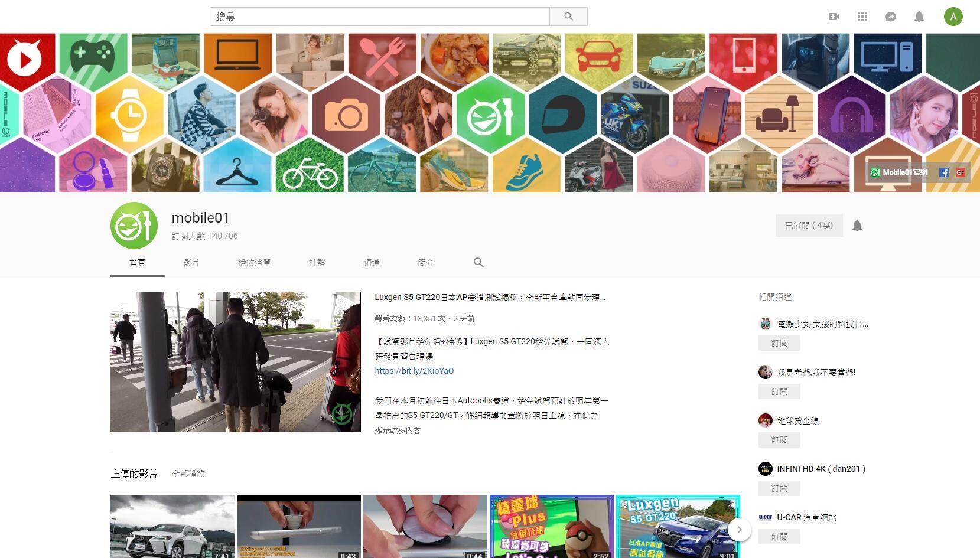Click INFINI HD 4K channel avatar icon
This screenshot has width=980, height=558.
pyautogui.click(x=766, y=469)
